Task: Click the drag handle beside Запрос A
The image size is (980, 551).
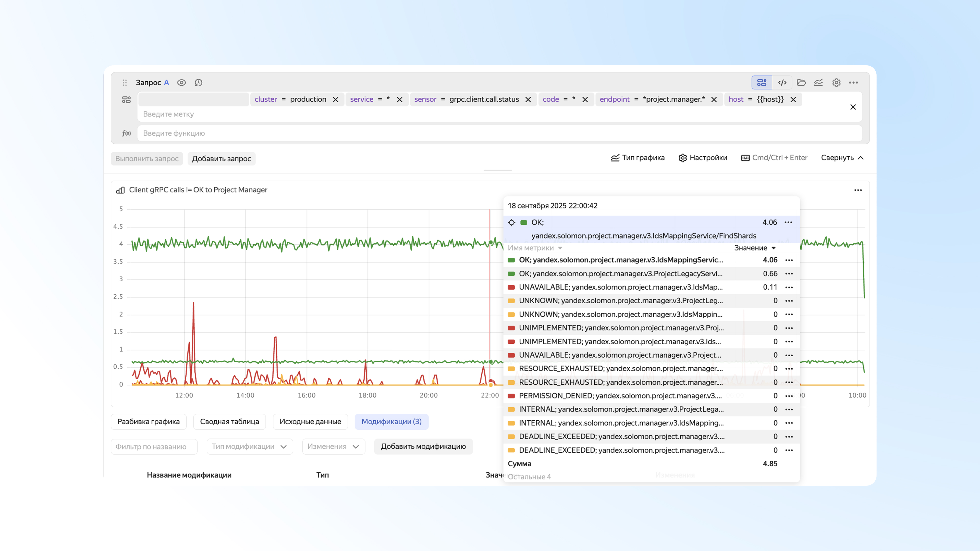Action: pos(124,82)
